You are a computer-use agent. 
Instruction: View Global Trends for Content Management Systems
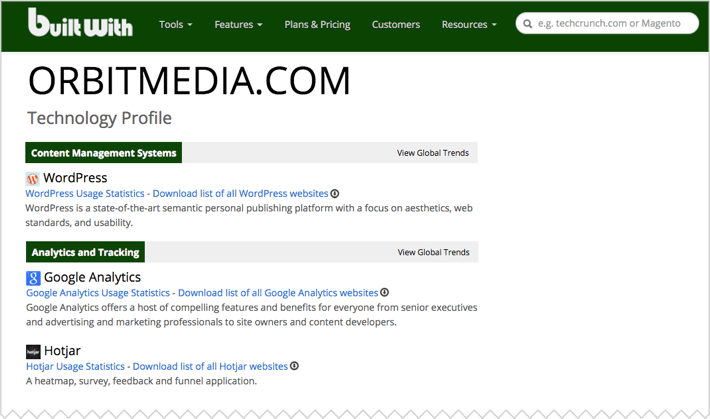click(433, 153)
